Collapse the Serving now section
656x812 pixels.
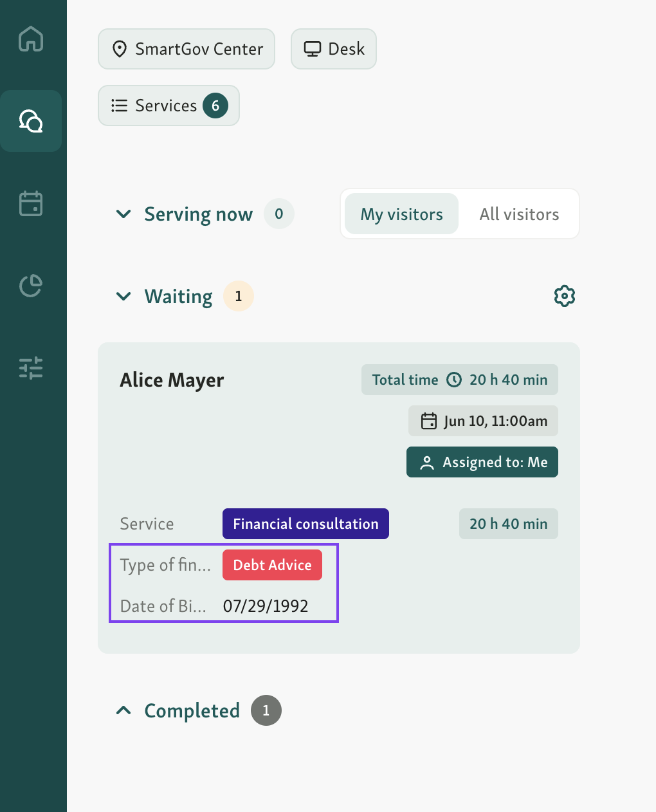pyautogui.click(x=123, y=214)
